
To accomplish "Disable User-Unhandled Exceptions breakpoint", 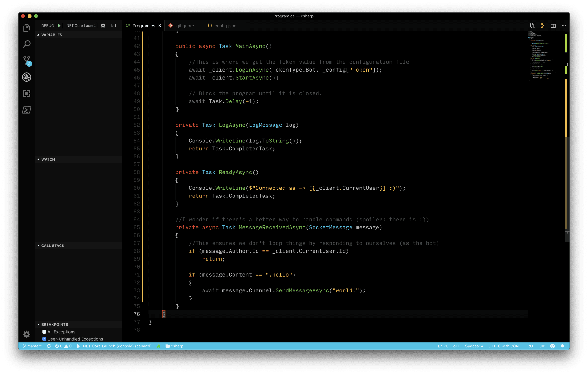I will tap(44, 339).
